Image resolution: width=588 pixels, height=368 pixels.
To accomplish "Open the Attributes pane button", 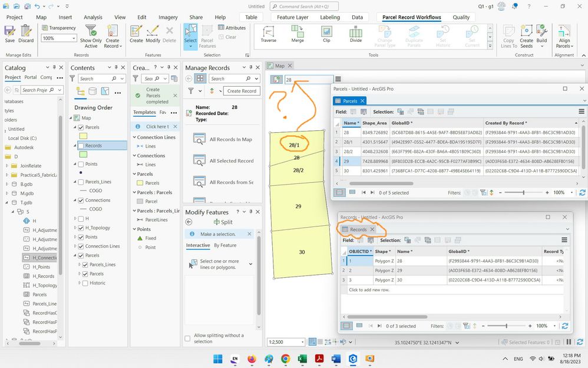I will tap(232, 28).
